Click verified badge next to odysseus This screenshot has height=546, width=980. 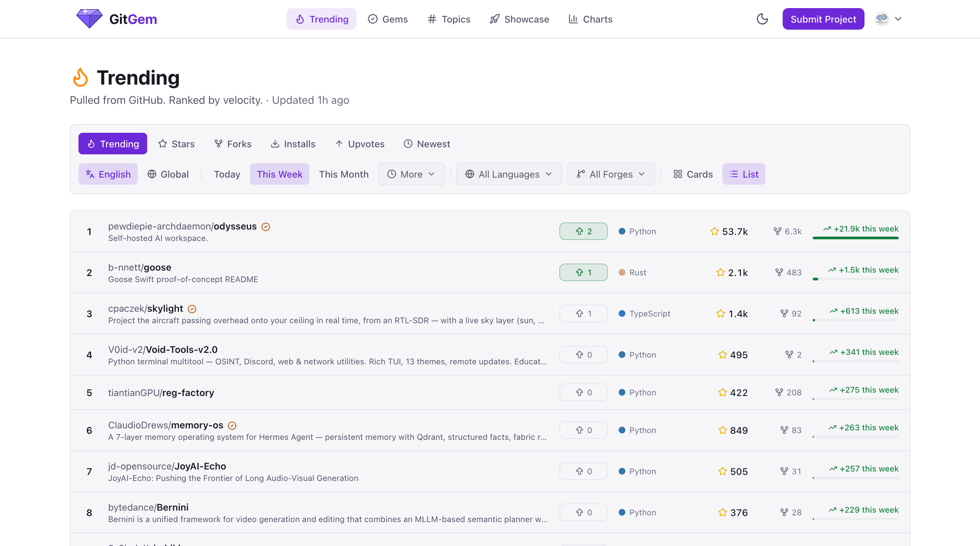click(266, 226)
